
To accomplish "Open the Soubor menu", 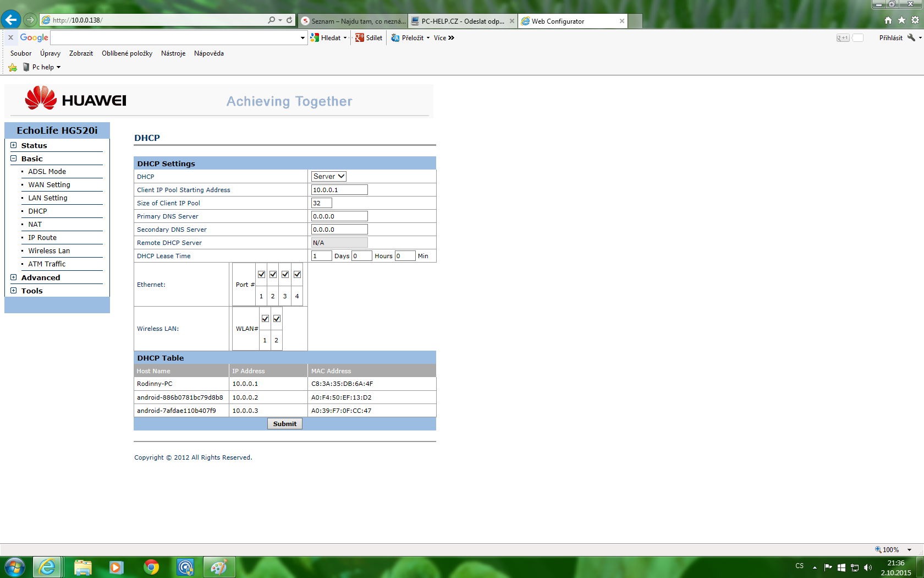I will (21, 53).
